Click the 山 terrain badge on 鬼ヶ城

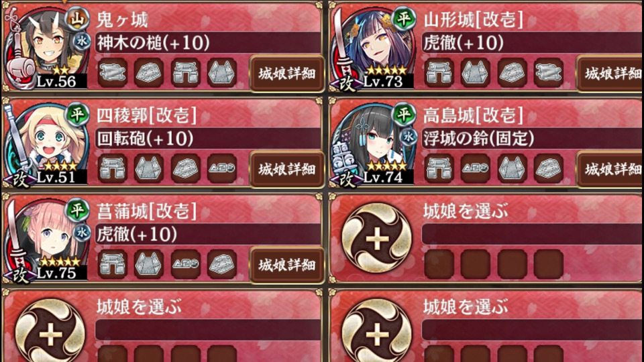tap(77, 19)
